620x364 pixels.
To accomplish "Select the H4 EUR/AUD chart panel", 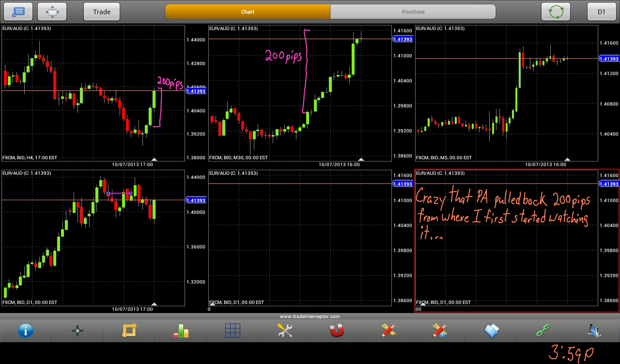I will pyautogui.click(x=93, y=93).
